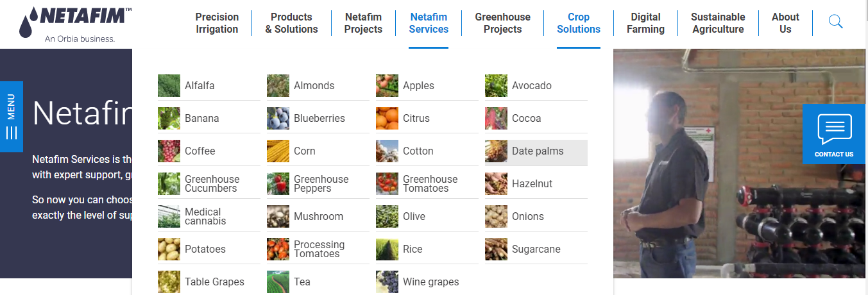Click the Alfalfa crop thumbnail

(x=169, y=86)
